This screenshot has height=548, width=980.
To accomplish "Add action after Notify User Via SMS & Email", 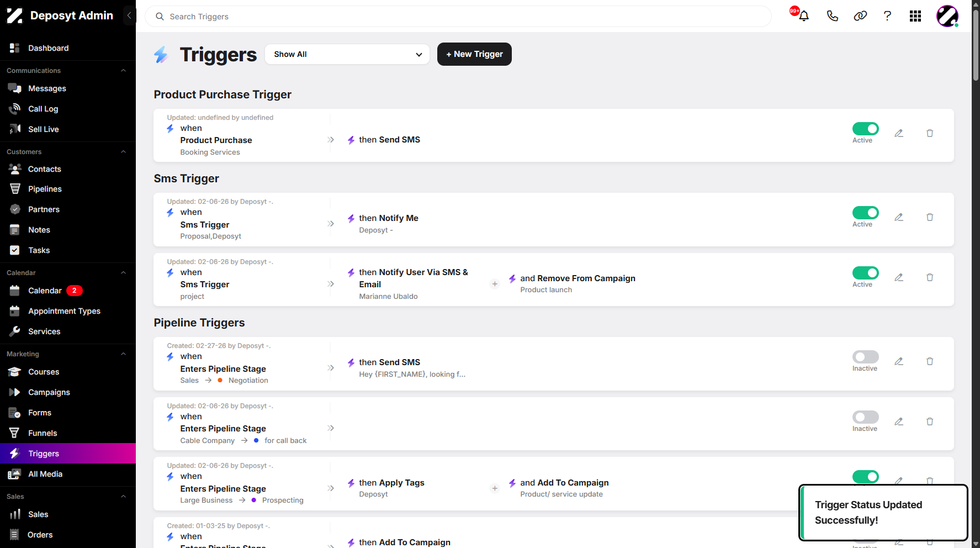I will (x=495, y=284).
